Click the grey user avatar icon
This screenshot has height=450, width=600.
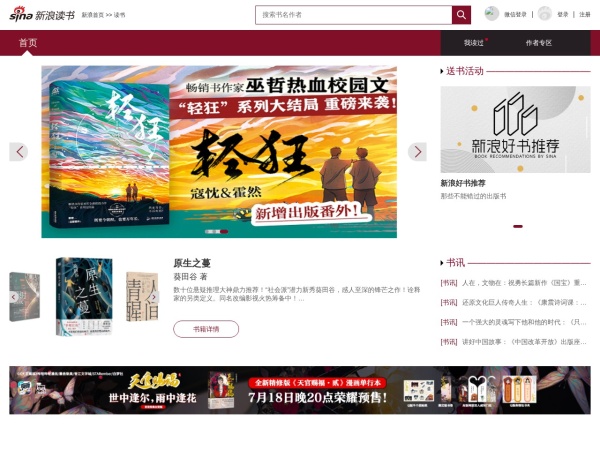point(544,14)
